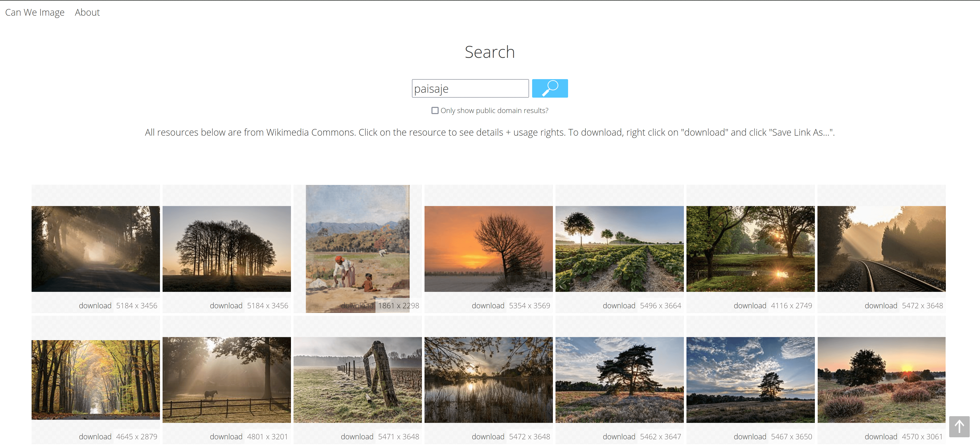Click download link for 5354 x 3569 image
This screenshot has height=446, width=980.
[488, 305]
